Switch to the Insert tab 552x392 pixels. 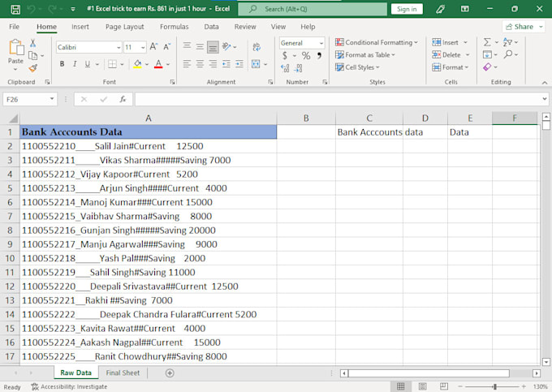80,27
